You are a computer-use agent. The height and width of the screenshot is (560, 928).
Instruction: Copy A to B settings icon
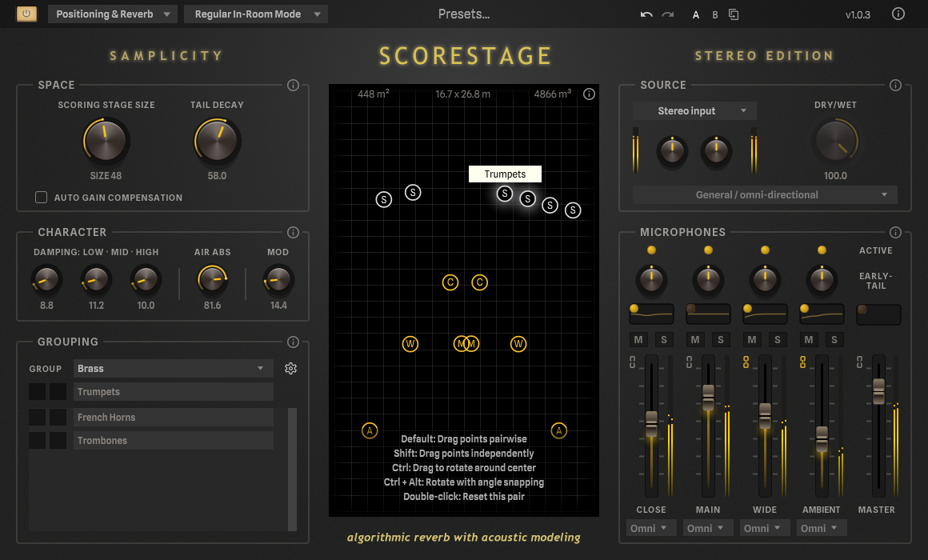click(734, 14)
